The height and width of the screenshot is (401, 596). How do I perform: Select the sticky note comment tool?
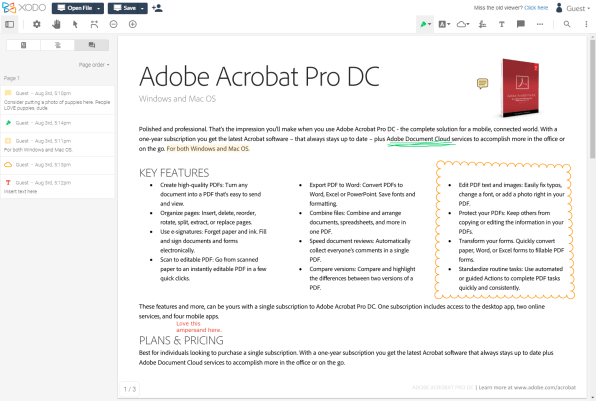point(521,24)
